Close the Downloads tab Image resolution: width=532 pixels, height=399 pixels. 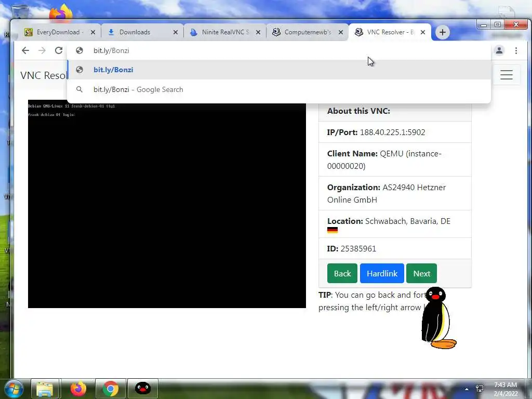pos(176,32)
